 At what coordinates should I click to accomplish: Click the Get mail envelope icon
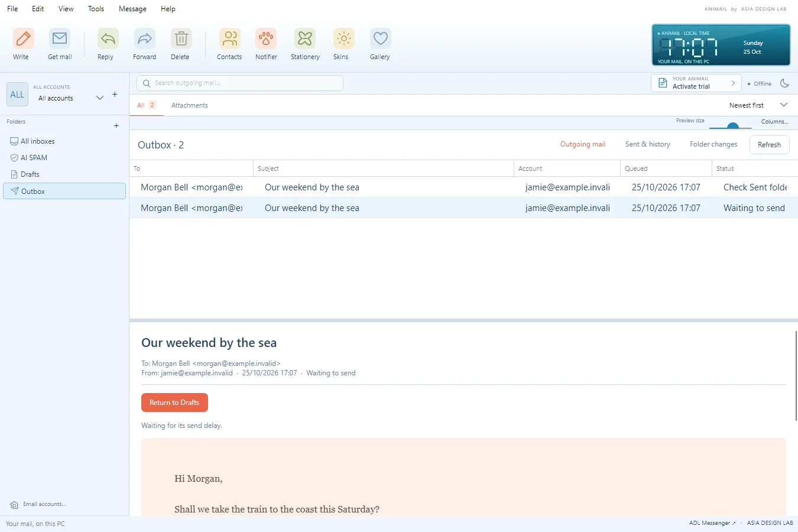pos(60,39)
